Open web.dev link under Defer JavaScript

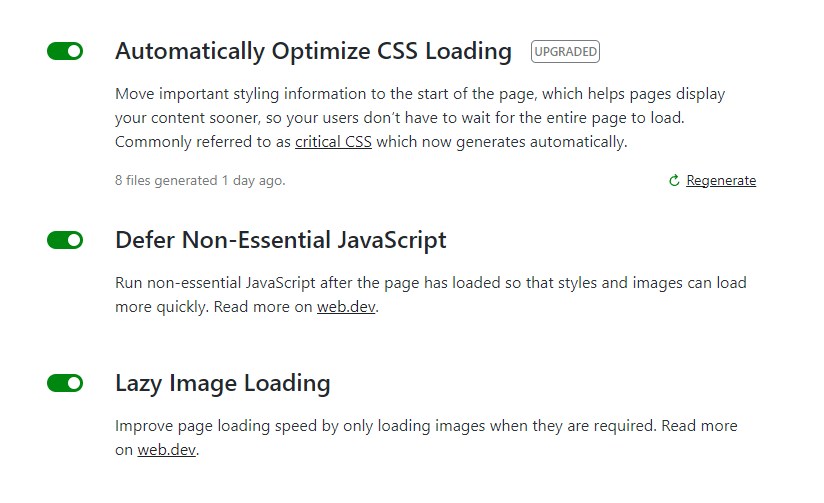[346, 306]
